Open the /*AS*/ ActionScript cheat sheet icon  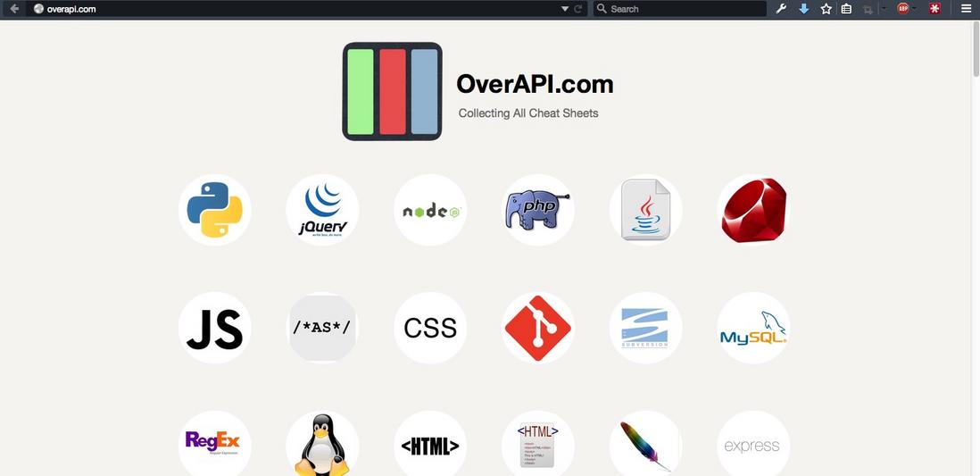322,328
